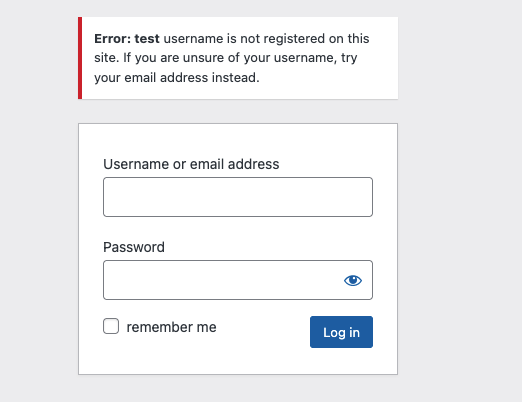
Task: Click the word "username," in the error notice
Action: tap(305, 58)
